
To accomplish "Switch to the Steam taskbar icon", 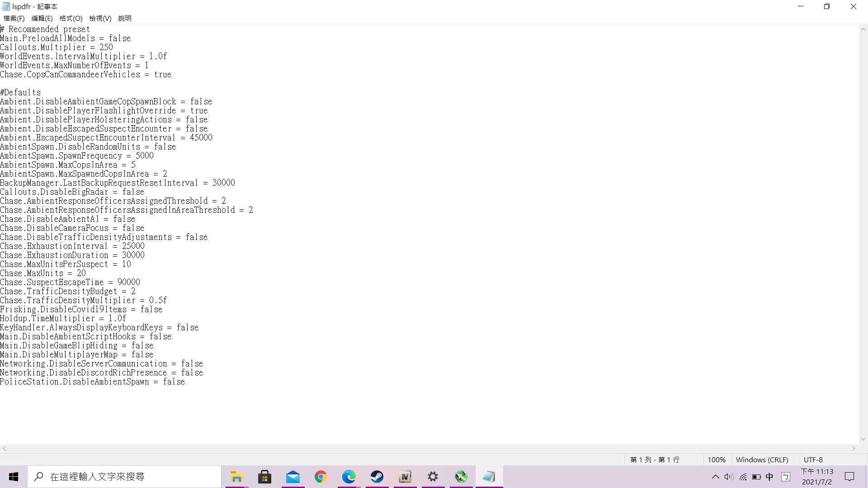I will click(377, 477).
